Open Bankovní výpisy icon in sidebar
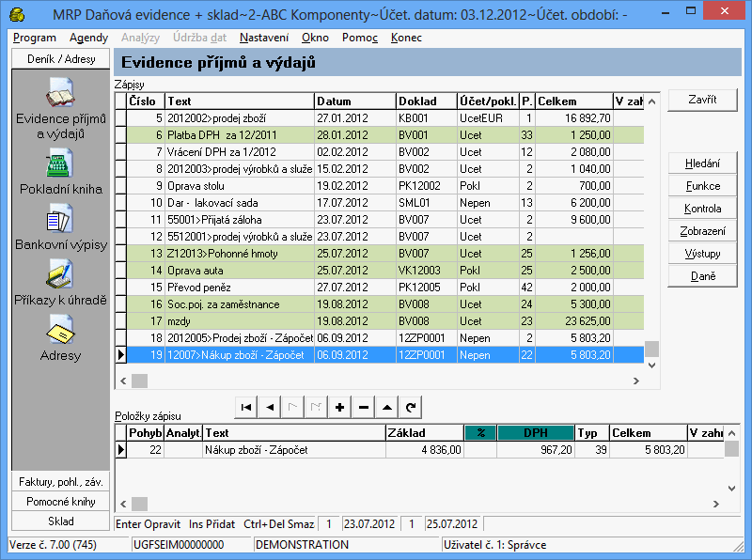Screen dimensions: 752x560 click(60, 221)
